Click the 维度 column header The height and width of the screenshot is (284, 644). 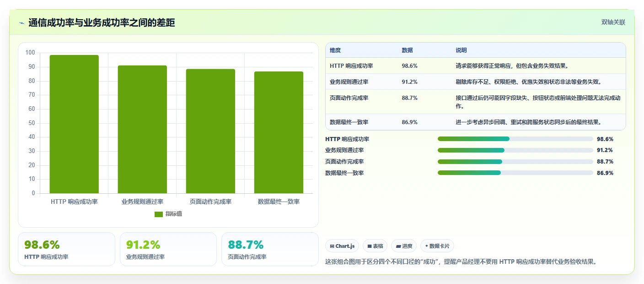pos(335,50)
